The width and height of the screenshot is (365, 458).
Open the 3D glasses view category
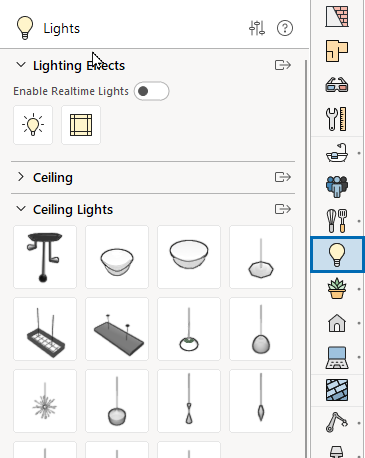click(337, 84)
